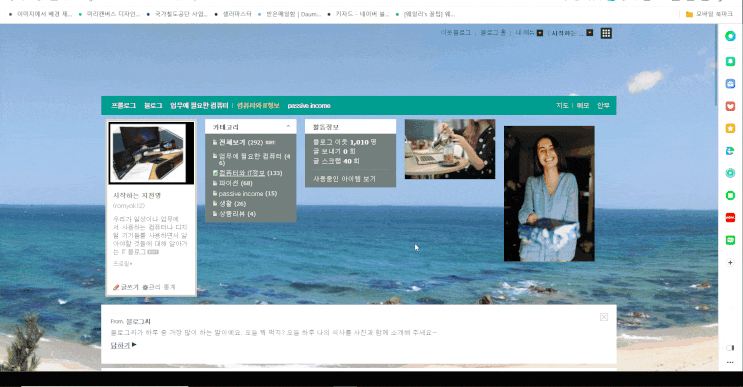Open 생활 (26) category
The height and width of the screenshot is (387, 743).
point(232,204)
